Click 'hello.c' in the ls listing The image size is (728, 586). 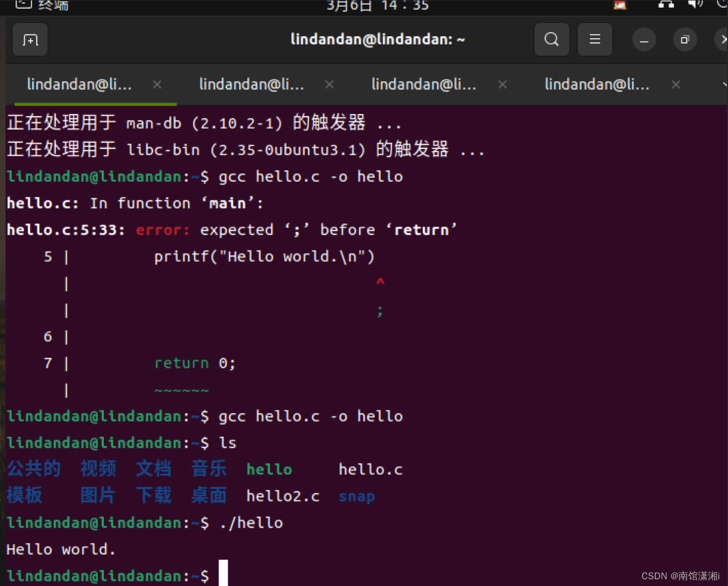[370, 469]
